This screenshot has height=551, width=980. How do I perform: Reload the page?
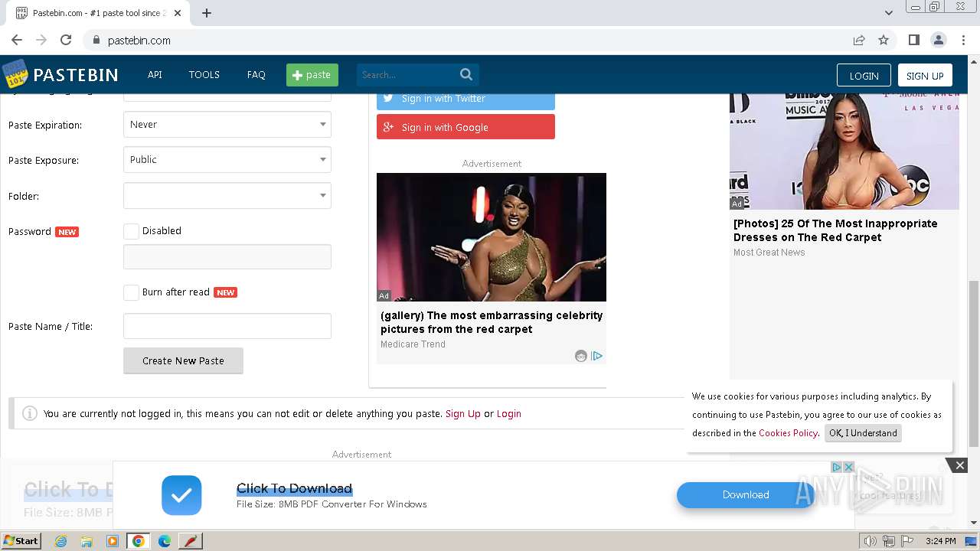pyautogui.click(x=66, y=40)
